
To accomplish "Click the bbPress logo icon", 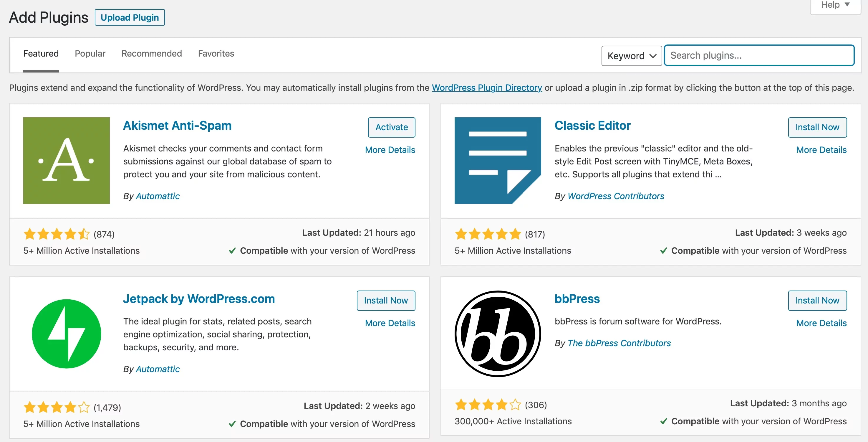I will (497, 334).
